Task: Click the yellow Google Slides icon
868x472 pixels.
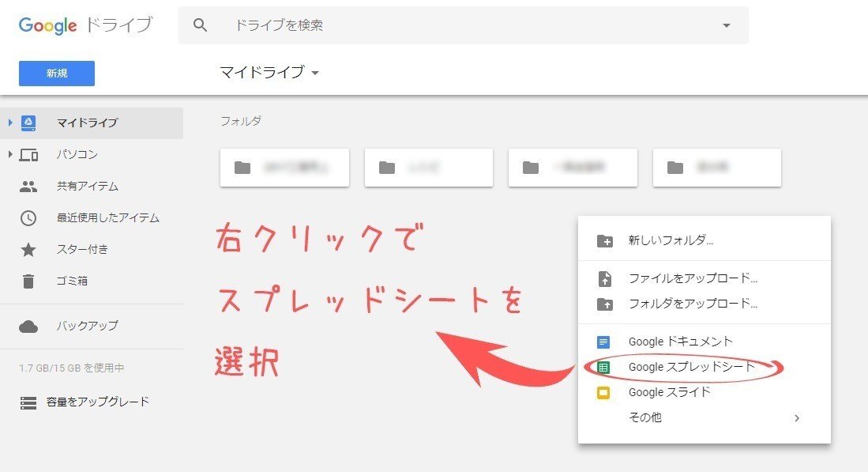Action: coord(603,393)
